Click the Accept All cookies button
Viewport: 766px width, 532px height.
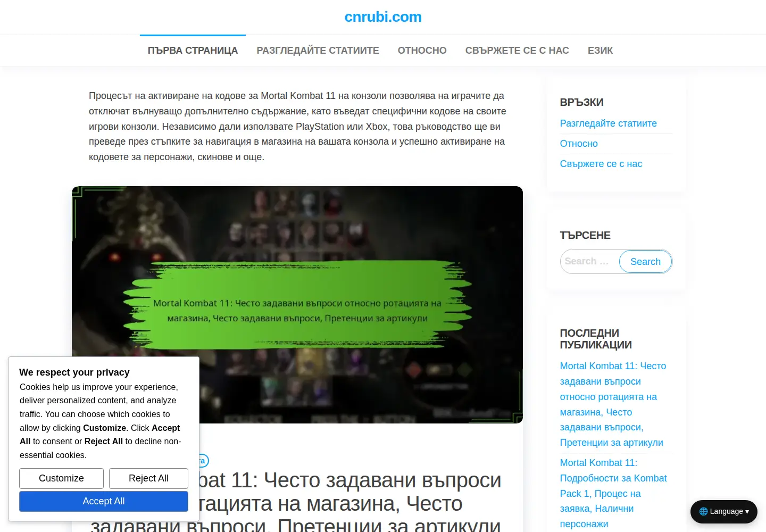pyautogui.click(x=104, y=501)
